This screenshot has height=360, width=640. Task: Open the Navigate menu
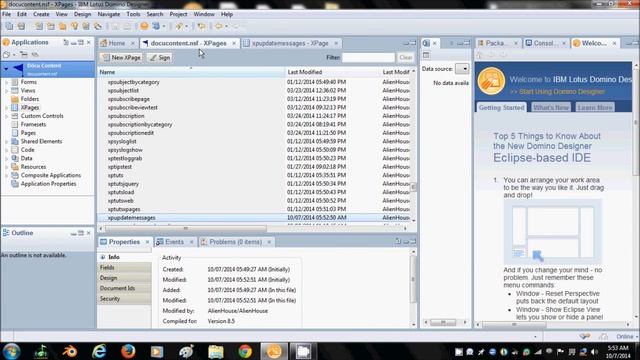[x=109, y=14]
